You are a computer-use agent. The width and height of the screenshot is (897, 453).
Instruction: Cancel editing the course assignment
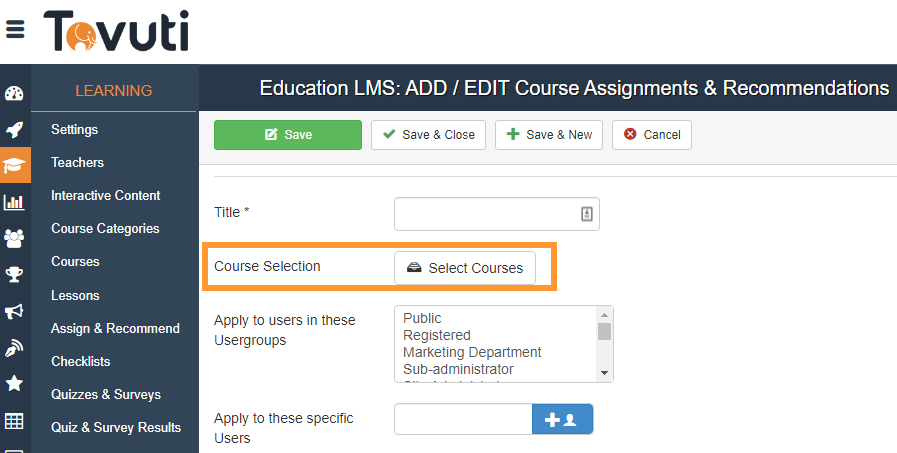pos(653,135)
